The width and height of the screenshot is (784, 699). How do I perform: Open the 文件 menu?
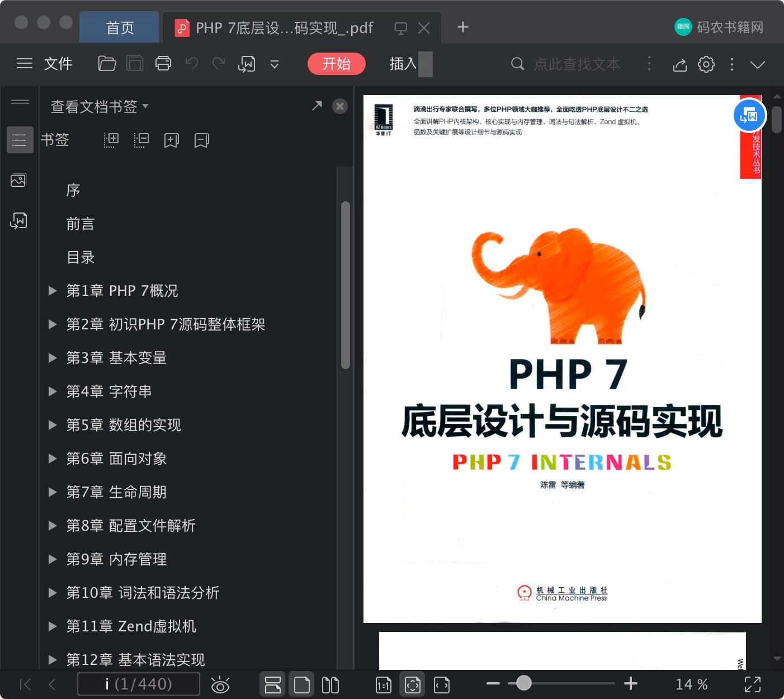coord(58,64)
